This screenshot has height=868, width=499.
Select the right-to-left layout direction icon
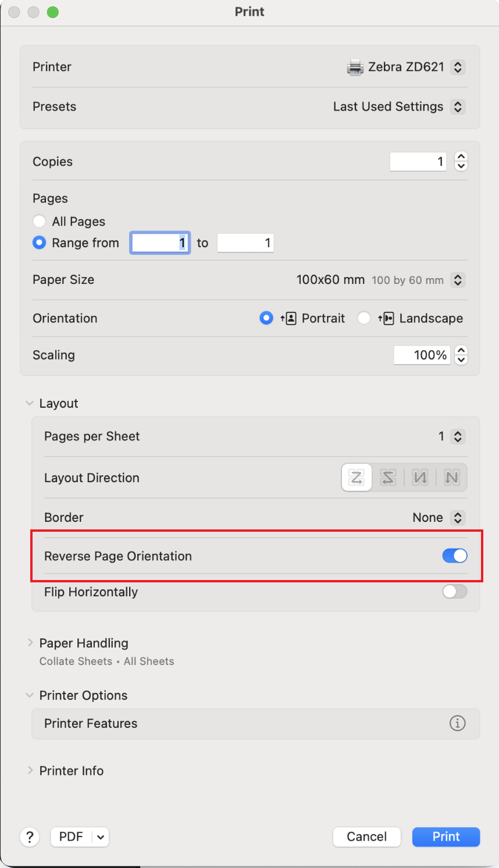[x=388, y=477]
